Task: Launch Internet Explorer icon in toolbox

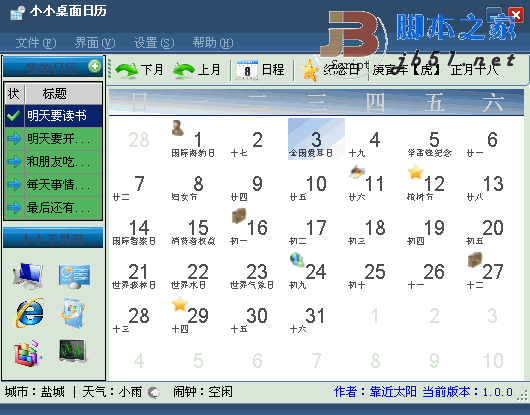Action: (x=29, y=313)
